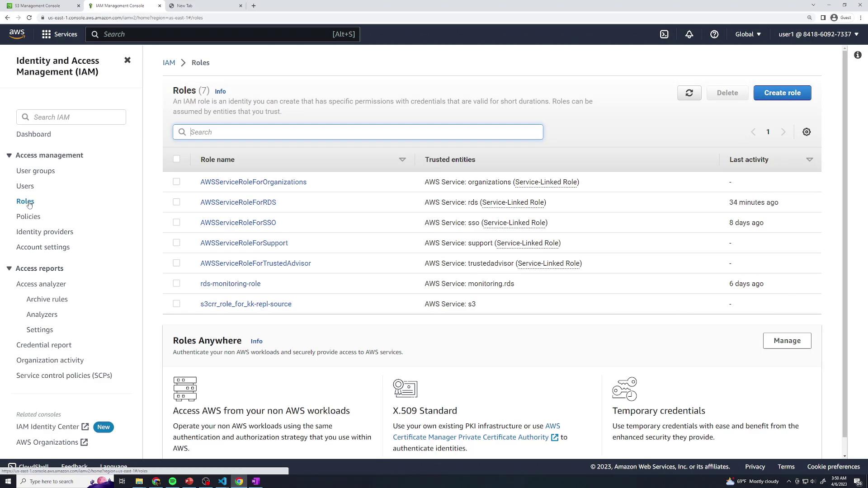Toggle the select-all roles checkbox
This screenshot has height=488, width=868.
[176, 159]
